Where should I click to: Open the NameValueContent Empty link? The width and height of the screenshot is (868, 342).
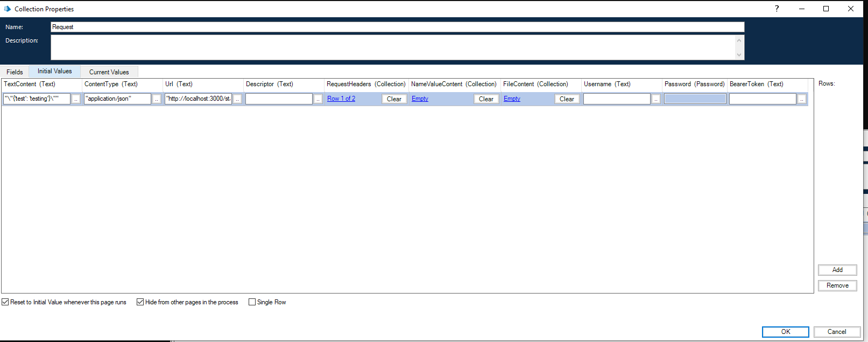click(x=420, y=99)
